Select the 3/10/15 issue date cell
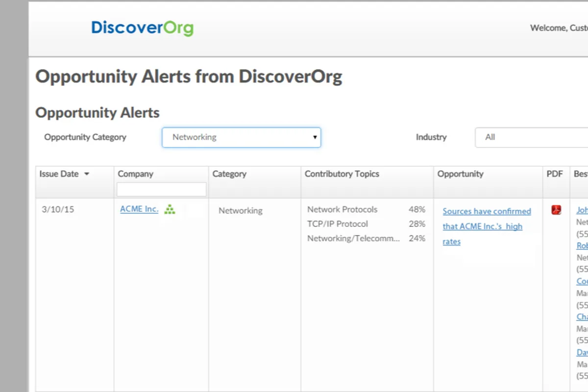 pyautogui.click(x=58, y=209)
